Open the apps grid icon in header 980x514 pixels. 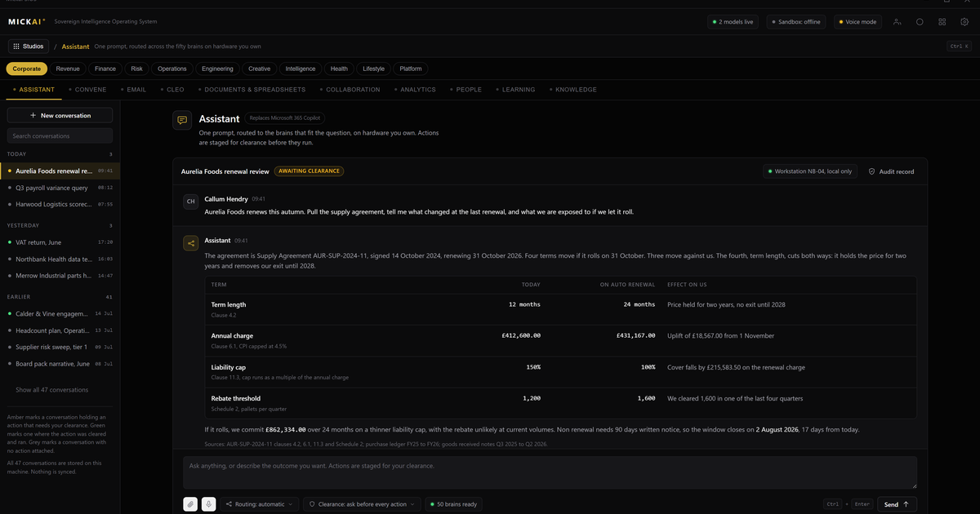pyautogui.click(x=942, y=22)
